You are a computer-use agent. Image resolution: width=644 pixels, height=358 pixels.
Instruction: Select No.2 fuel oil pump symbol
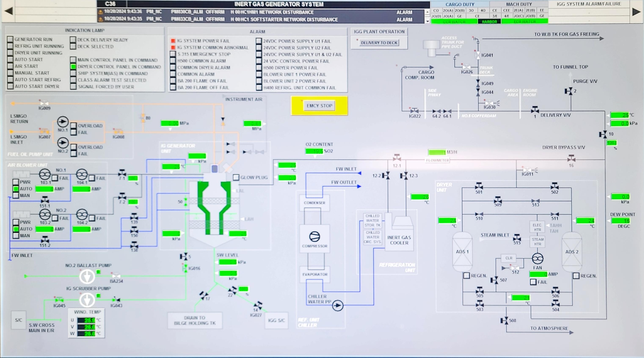[x=63, y=143]
